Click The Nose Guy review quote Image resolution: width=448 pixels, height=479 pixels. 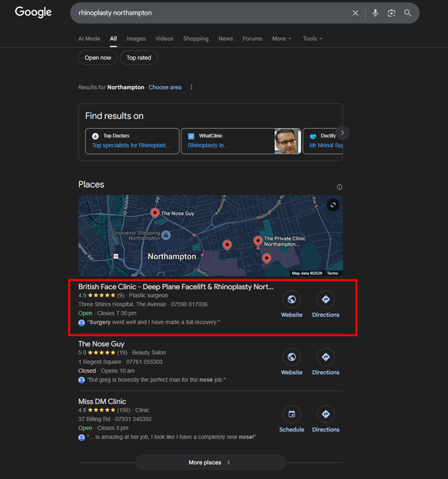(156, 380)
